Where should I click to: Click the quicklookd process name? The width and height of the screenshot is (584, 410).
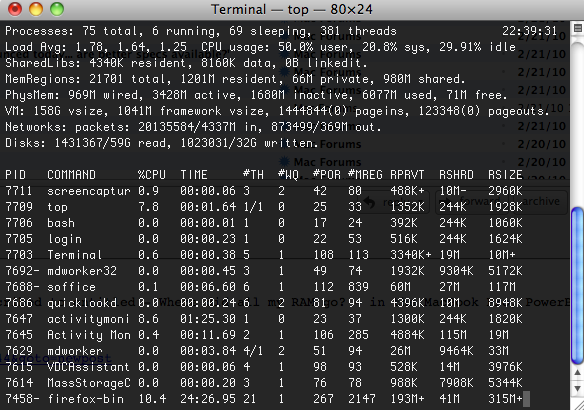click(x=82, y=303)
